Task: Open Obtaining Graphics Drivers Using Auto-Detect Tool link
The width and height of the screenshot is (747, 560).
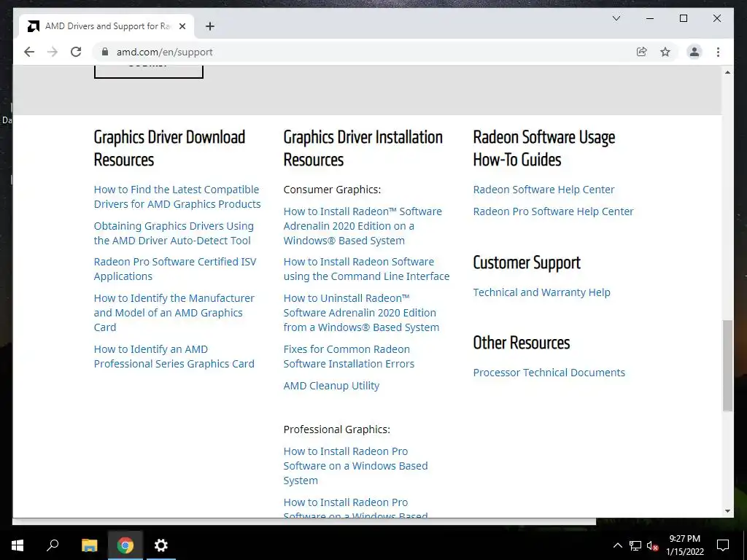Action: (x=174, y=233)
